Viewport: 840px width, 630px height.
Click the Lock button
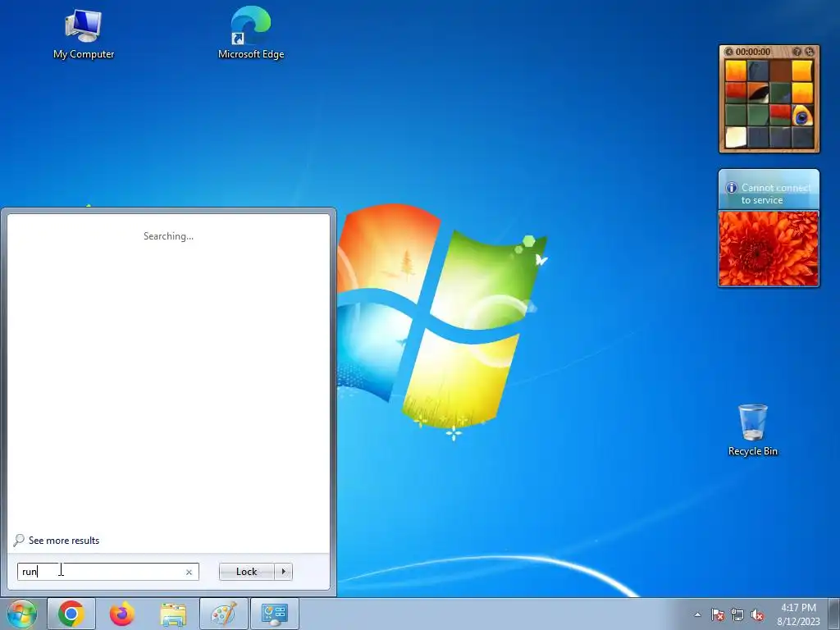click(246, 572)
